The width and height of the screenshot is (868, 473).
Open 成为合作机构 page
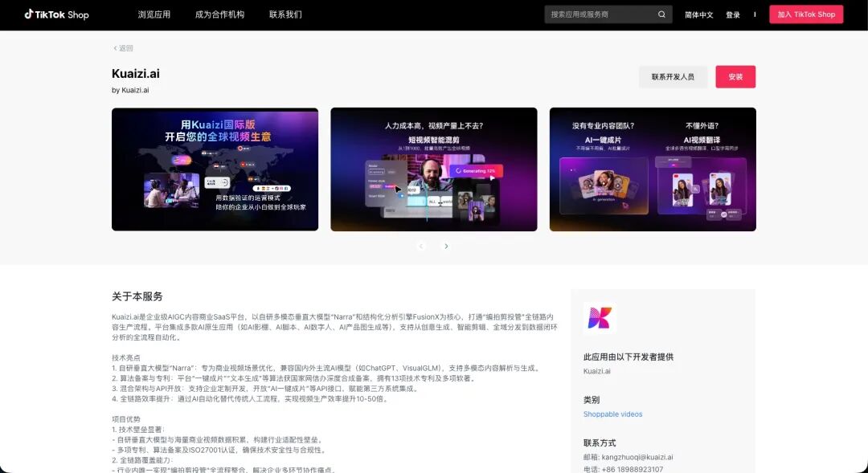(x=219, y=15)
